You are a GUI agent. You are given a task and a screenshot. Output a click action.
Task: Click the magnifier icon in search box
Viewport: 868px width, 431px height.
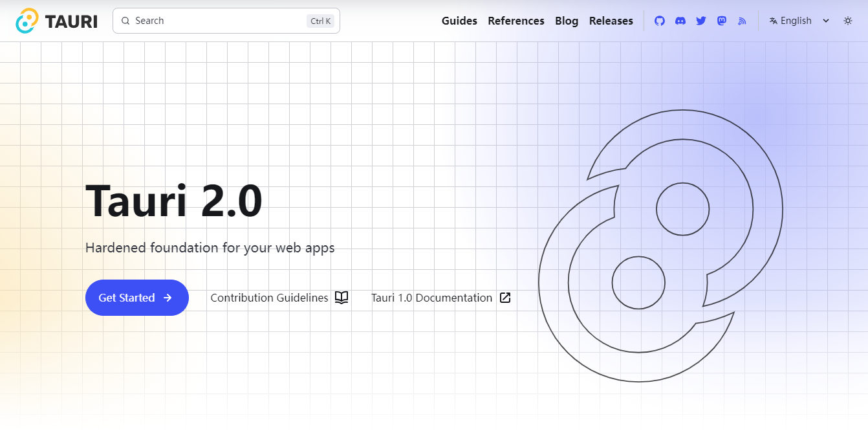pos(125,21)
